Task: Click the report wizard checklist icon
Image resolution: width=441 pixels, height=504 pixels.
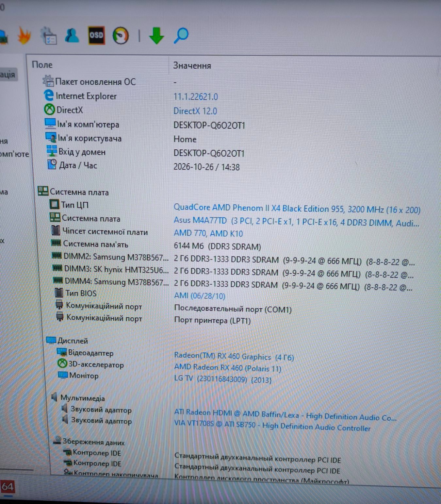Action: pos(48,36)
